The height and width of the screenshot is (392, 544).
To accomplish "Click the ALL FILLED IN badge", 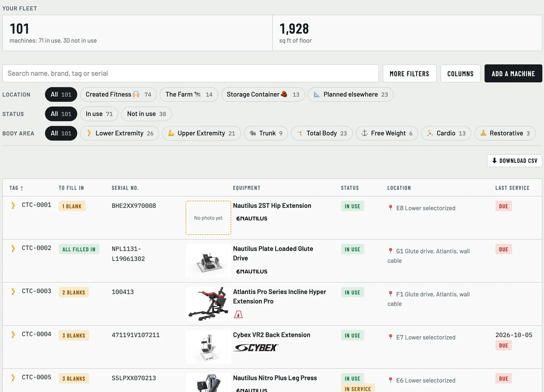I will click(79, 249).
